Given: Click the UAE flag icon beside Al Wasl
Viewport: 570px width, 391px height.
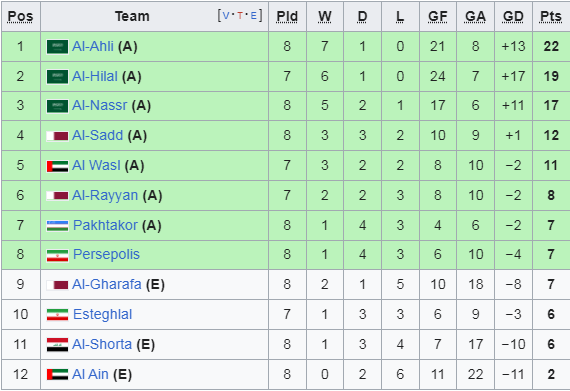Looking at the screenshot, I should point(57,166).
